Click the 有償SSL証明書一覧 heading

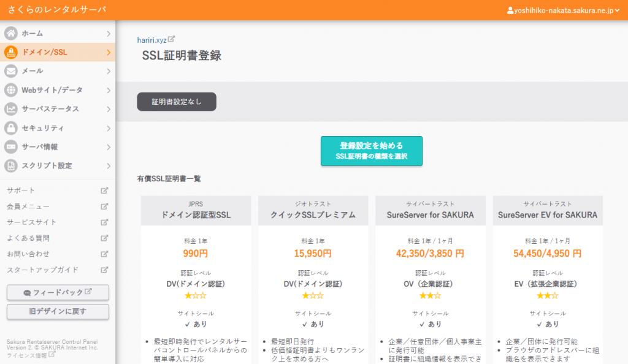[x=169, y=179]
